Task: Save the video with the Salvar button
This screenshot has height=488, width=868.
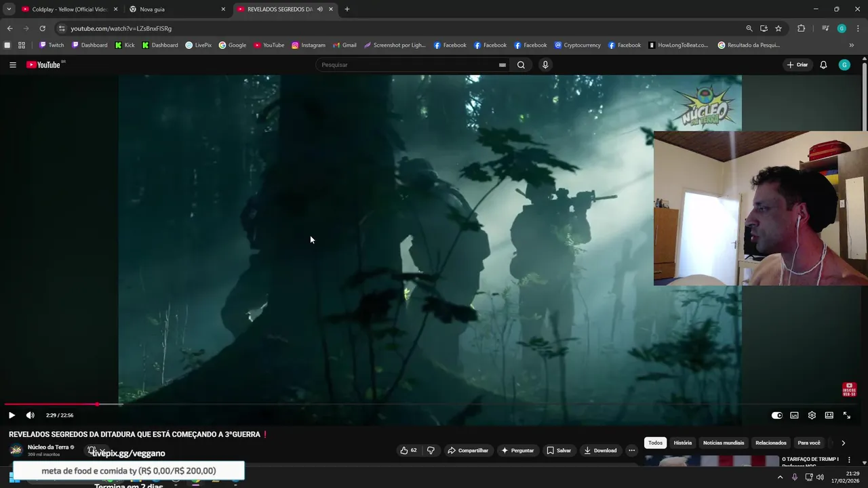Action: 559,451
